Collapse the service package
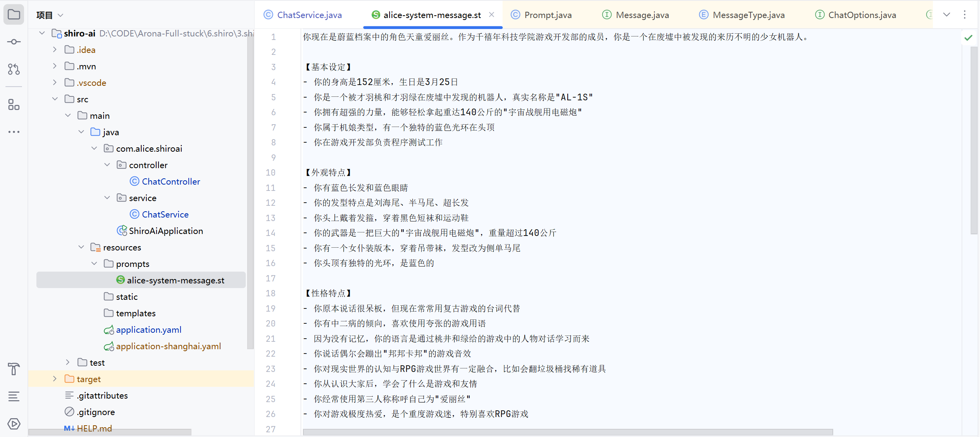The height and width of the screenshot is (437, 980). point(107,198)
